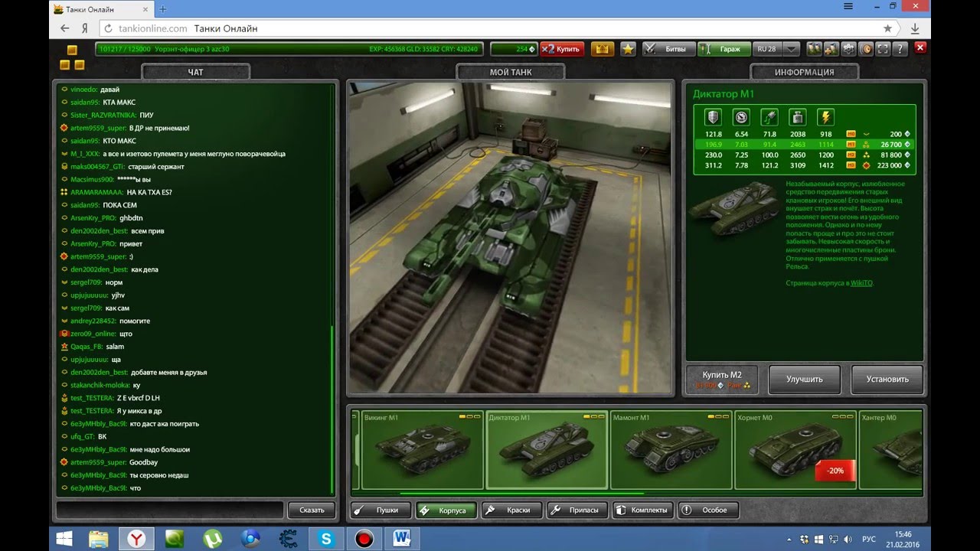This screenshot has width=980, height=551.
Task: Select the highlighted М1 row costing 26 700
Action: [804, 144]
